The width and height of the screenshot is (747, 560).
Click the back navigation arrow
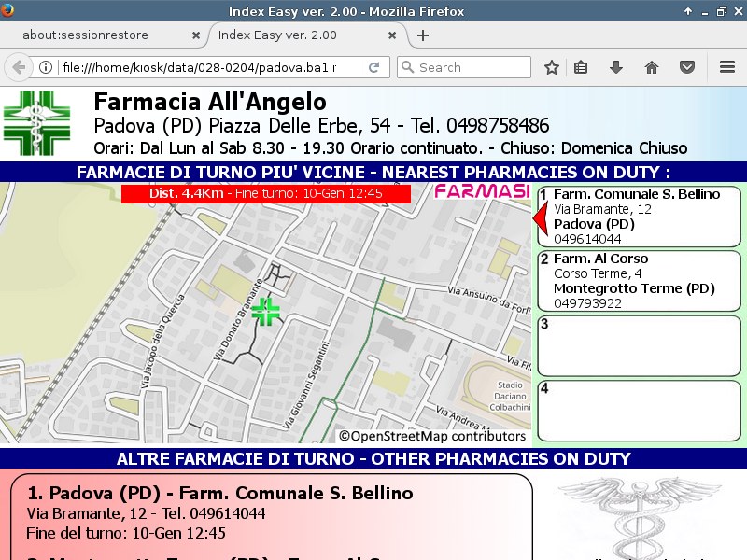(x=18, y=67)
